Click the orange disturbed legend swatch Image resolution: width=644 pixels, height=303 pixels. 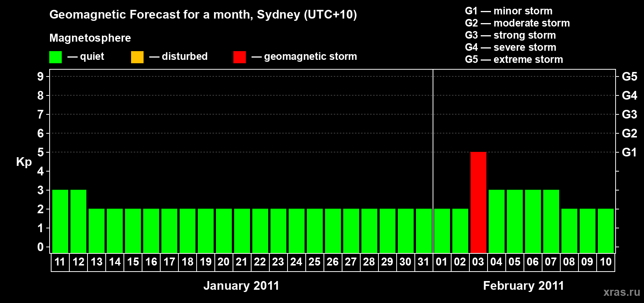coord(137,57)
